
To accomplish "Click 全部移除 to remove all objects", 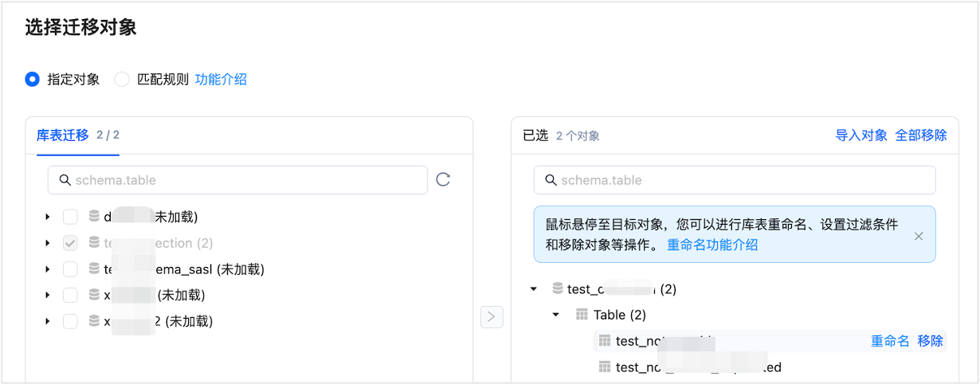I will [921, 135].
